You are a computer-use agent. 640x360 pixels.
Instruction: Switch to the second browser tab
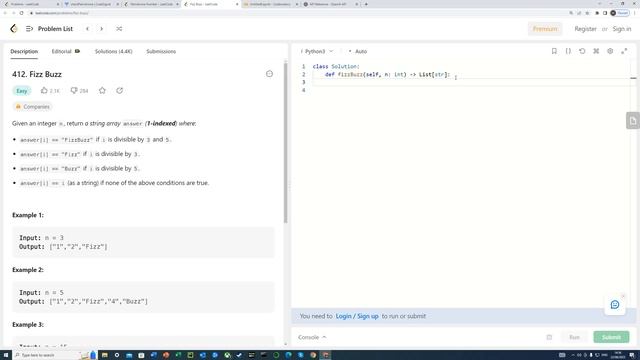pyautogui.click(x=91, y=4)
